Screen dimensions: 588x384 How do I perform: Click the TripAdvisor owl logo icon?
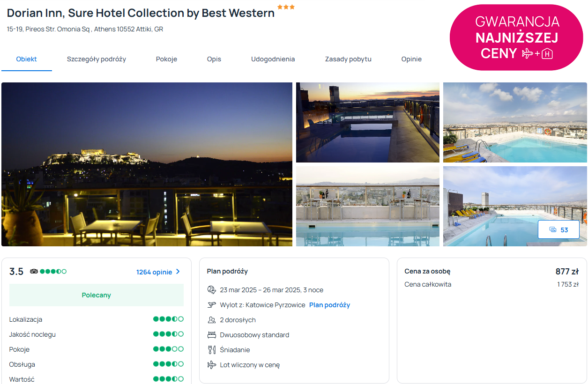[x=34, y=272]
